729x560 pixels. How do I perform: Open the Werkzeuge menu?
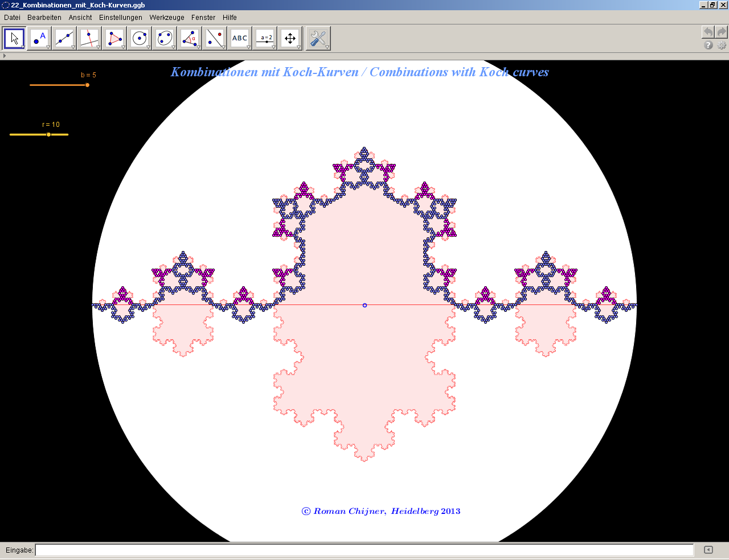click(167, 18)
